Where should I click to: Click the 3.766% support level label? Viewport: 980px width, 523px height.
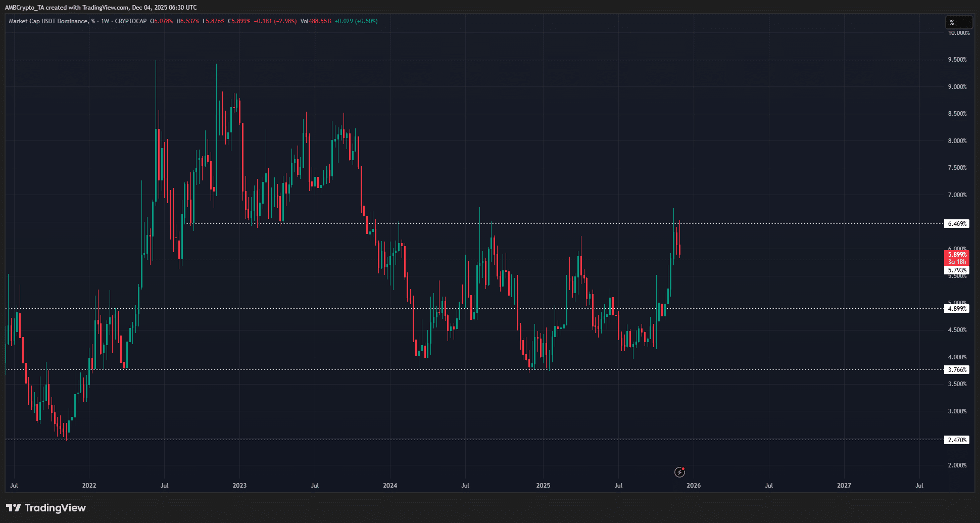(956, 369)
